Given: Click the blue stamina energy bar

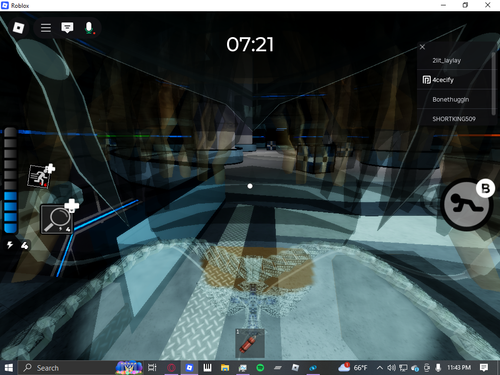Looking at the screenshot, I should point(10,180).
